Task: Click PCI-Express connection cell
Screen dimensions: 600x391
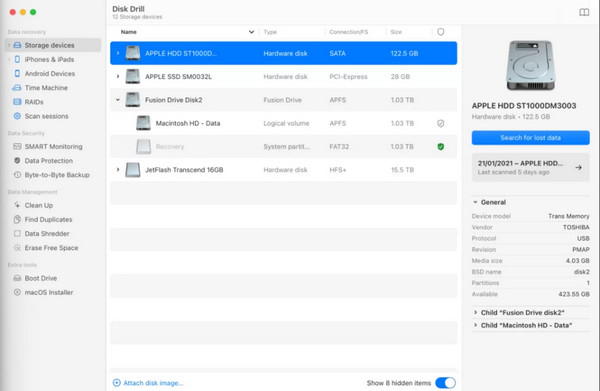Action: pos(348,77)
